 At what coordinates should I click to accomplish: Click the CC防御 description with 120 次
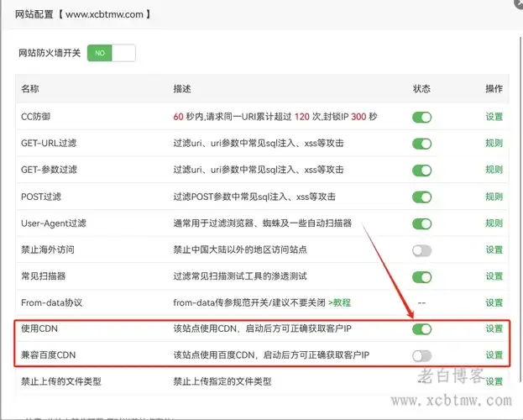(x=275, y=117)
